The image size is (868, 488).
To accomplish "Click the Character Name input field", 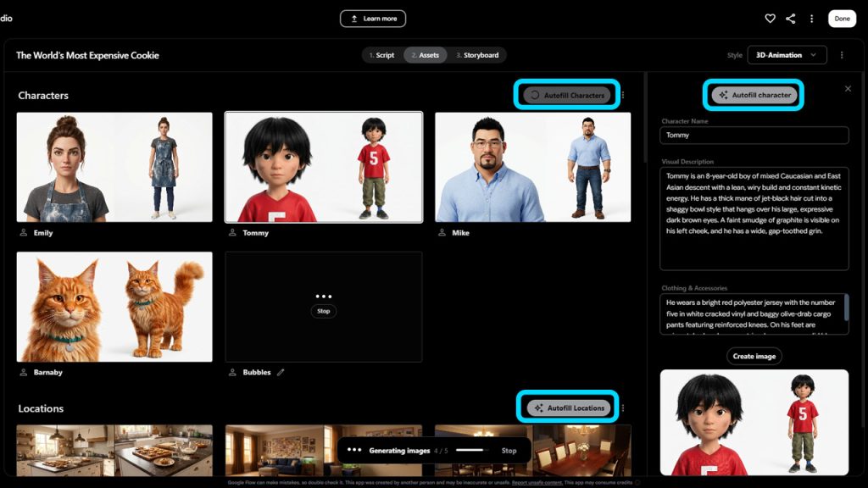I will [754, 135].
